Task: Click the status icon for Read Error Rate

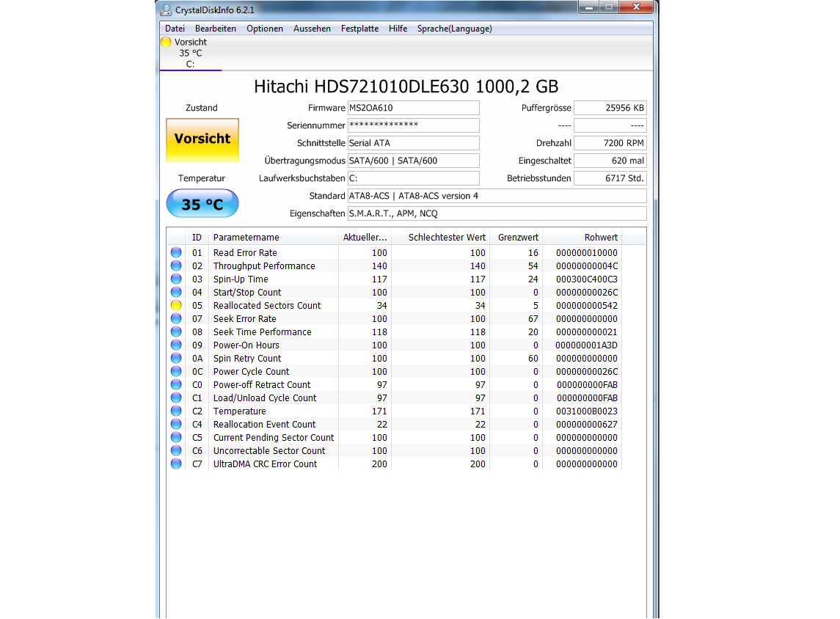Action: click(176, 252)
